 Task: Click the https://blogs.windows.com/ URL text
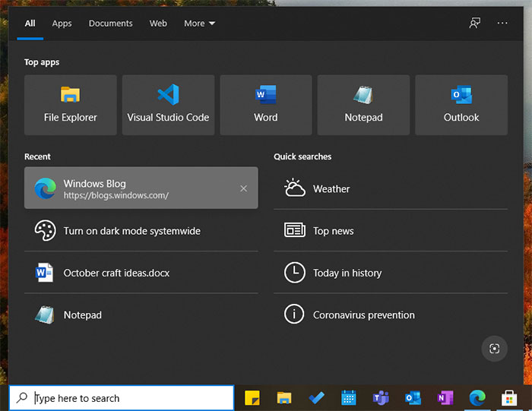pyautogui.click(x=116, y=196)
